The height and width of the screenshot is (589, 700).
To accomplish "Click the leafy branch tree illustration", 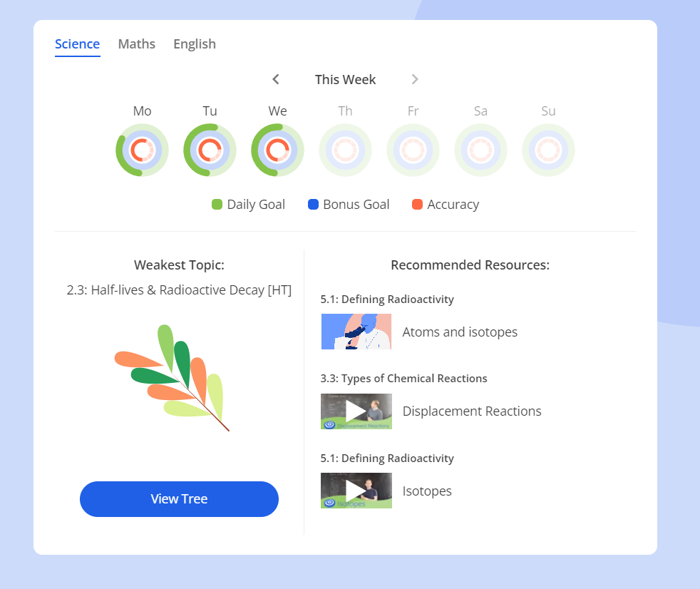I will tap(172, 378).
